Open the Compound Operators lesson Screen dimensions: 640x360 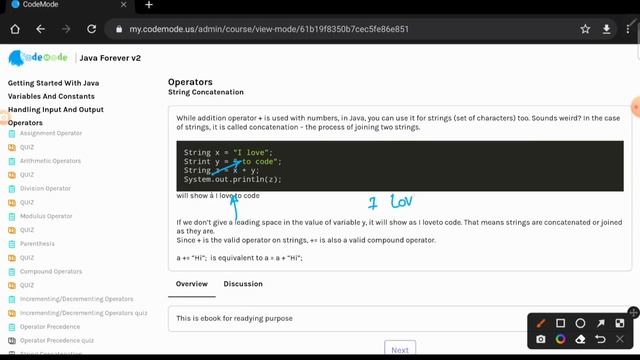(x=51, y=271)
